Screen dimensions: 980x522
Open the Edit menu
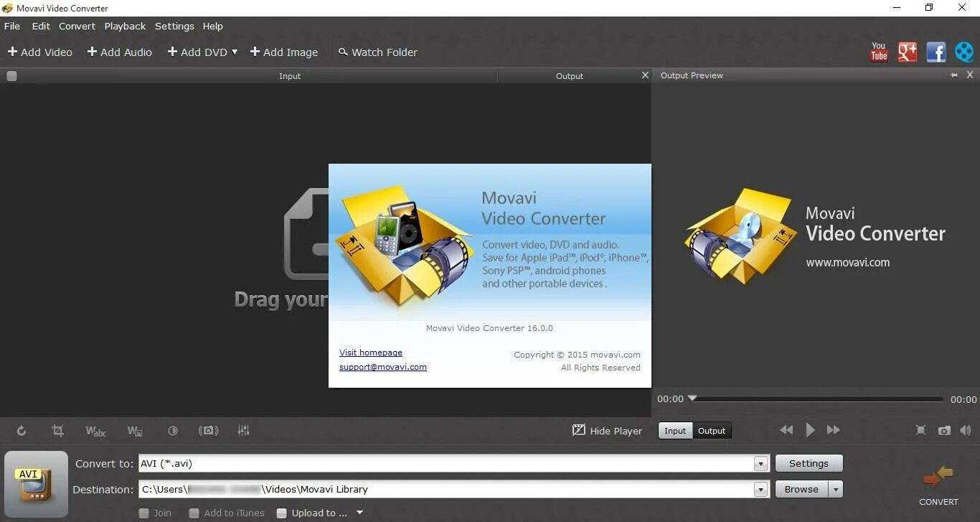(x=41, y=26)
